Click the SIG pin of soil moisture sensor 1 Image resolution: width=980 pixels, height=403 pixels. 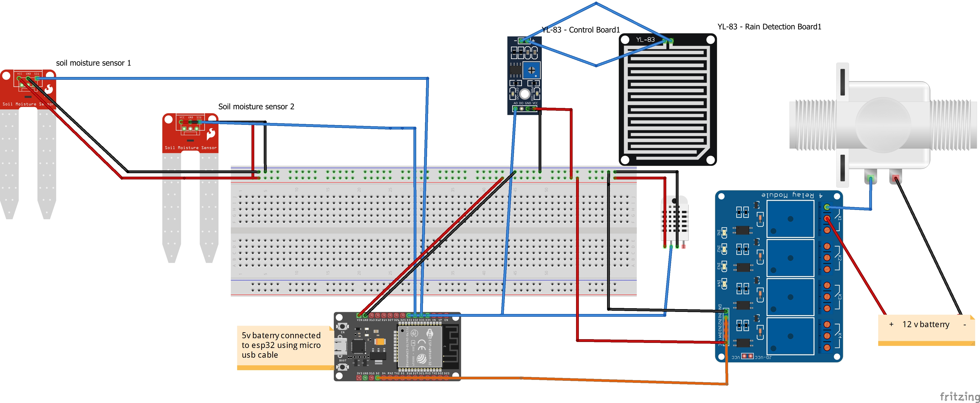pyautogui.click(x=37, y=78)
